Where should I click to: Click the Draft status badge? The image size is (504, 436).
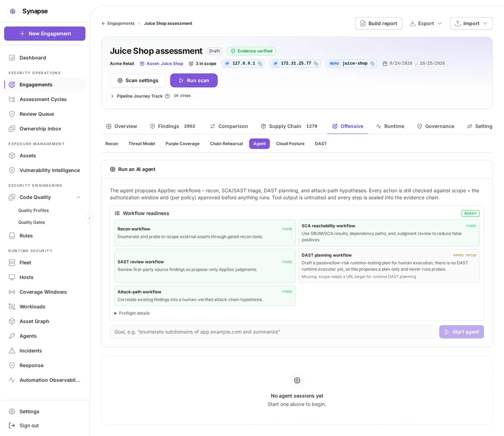point(214,51)
